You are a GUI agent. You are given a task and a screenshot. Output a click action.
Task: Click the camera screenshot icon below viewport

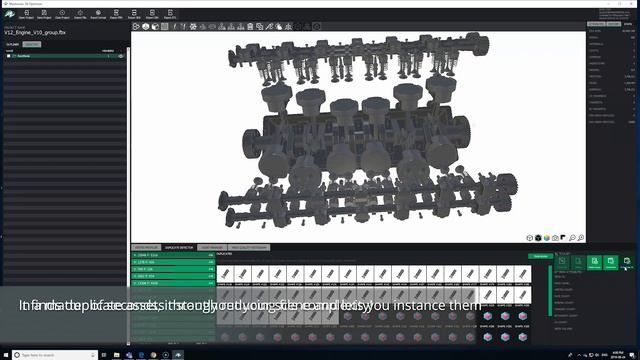click(x=555, y=238)
